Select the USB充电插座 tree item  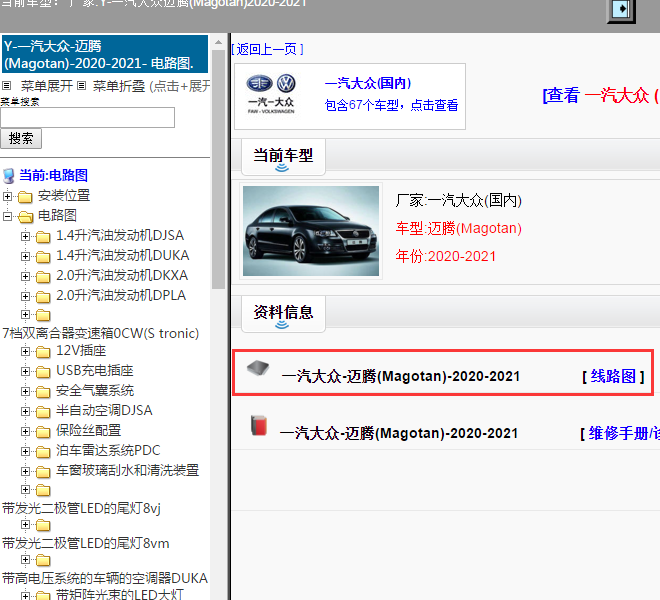(95, 371)
